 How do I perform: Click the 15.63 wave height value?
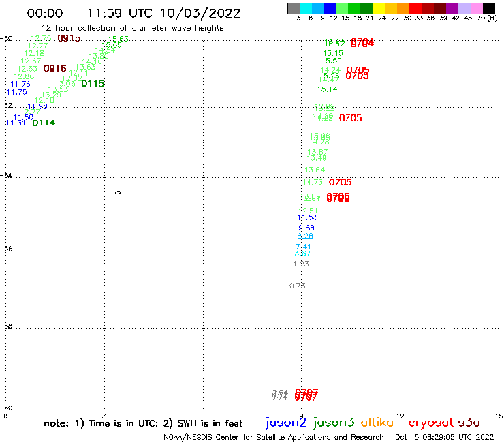click(x=119, y=39)
